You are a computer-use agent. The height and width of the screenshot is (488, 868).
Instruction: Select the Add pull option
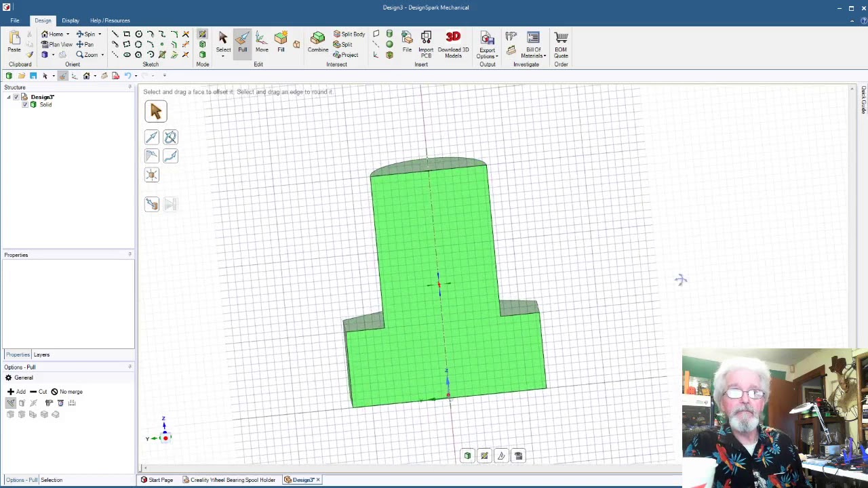(16, 392)
